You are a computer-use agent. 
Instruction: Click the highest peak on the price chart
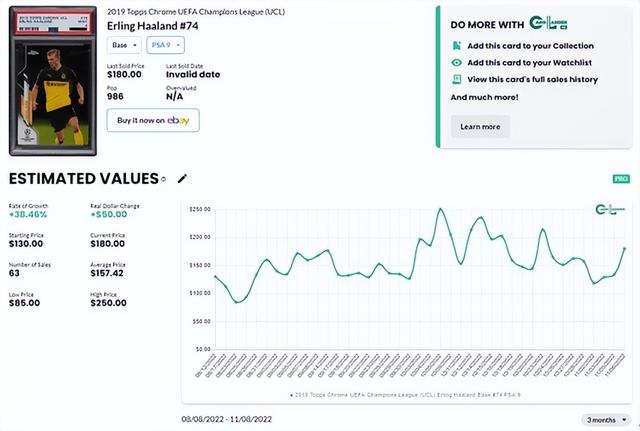pos(440,209)
